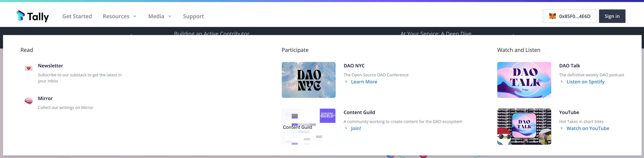
Task: Click the Participate section heading
Action: point(295,50)
